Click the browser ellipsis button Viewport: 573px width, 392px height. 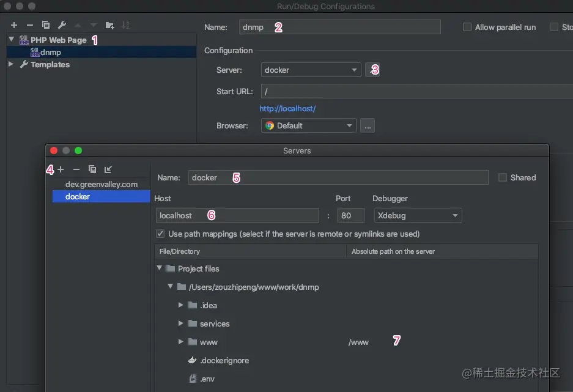(x=368, y=126)
